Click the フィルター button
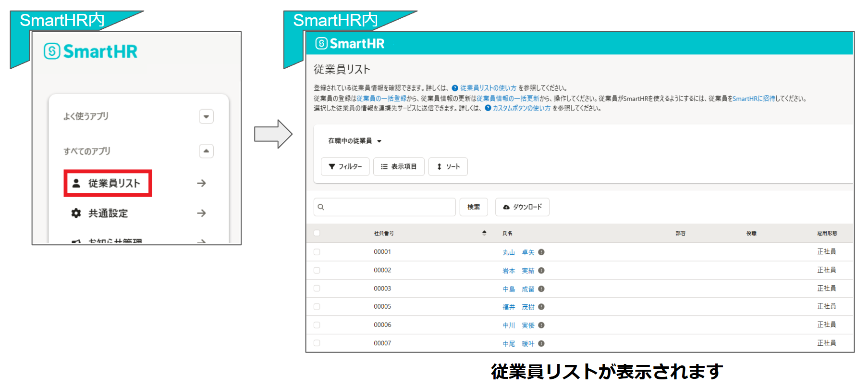The image size is (868, 388). click(345, 166)
